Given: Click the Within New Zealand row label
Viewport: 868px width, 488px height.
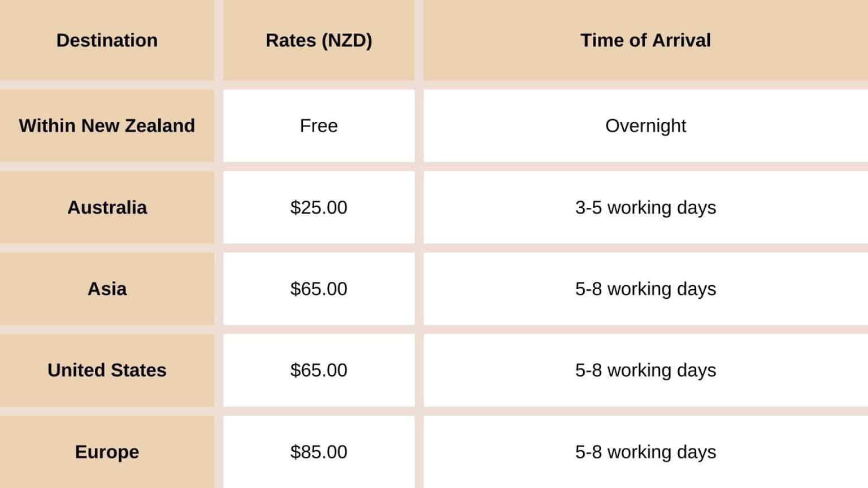Looking at the screenshot, I should (107, 125).
